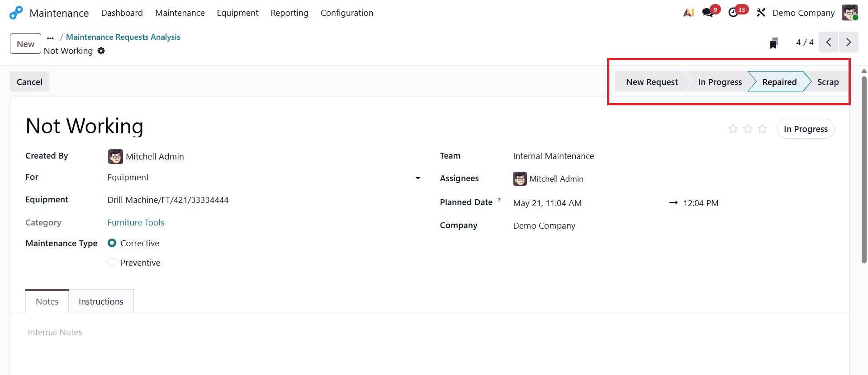Click the 4 / 4 record pager counter

(x=805, y=42)
